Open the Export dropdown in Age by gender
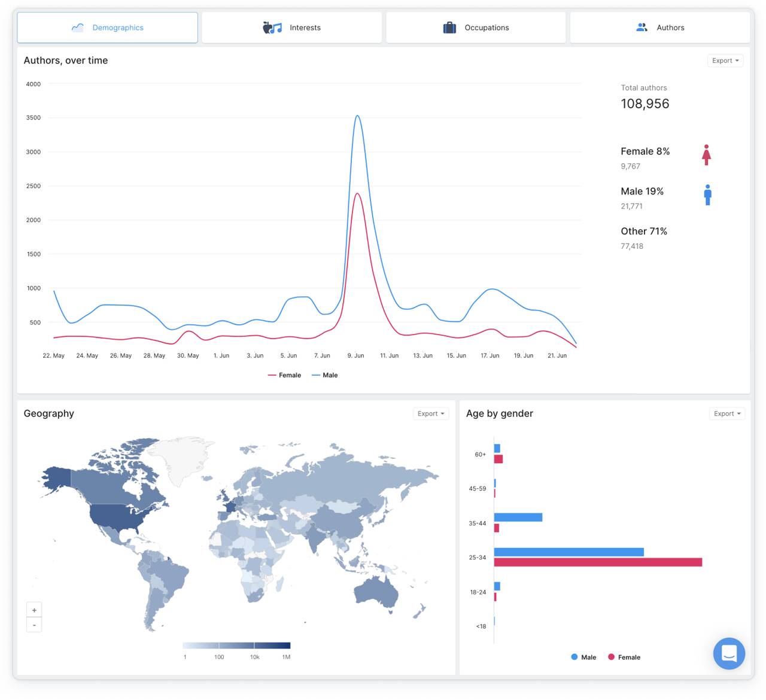766x700 pixels. tap(727, 413)
